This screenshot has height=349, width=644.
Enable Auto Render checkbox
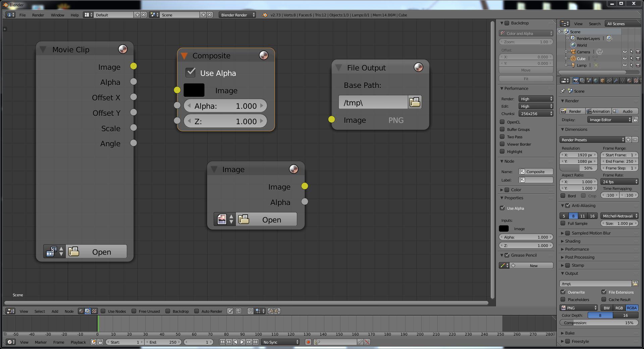coord(197,311)
